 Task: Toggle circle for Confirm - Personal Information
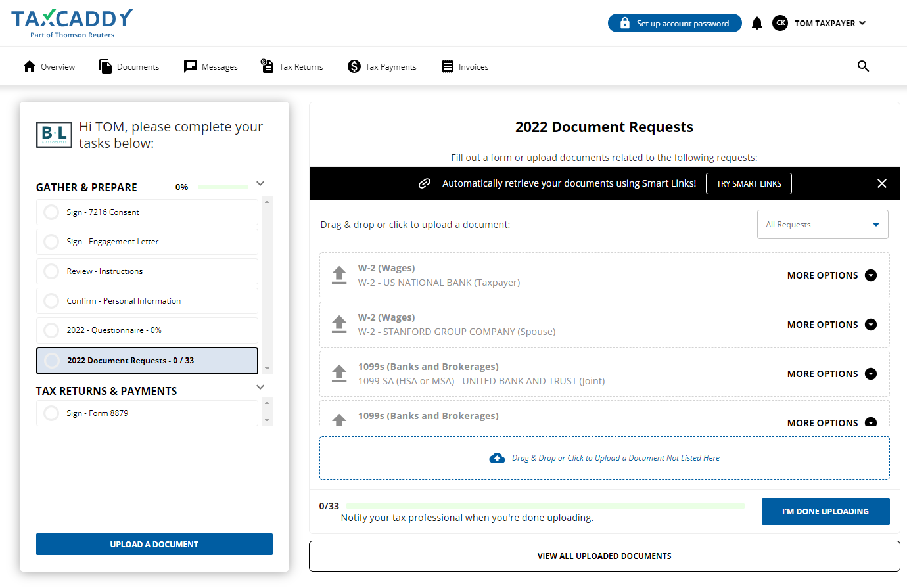(51, 301)
